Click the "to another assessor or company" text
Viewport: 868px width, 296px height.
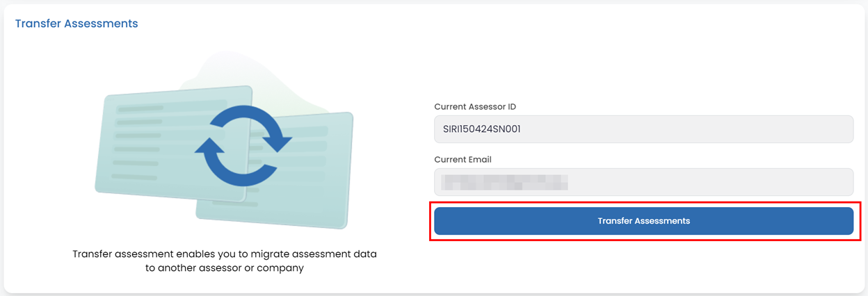point(225,268)
